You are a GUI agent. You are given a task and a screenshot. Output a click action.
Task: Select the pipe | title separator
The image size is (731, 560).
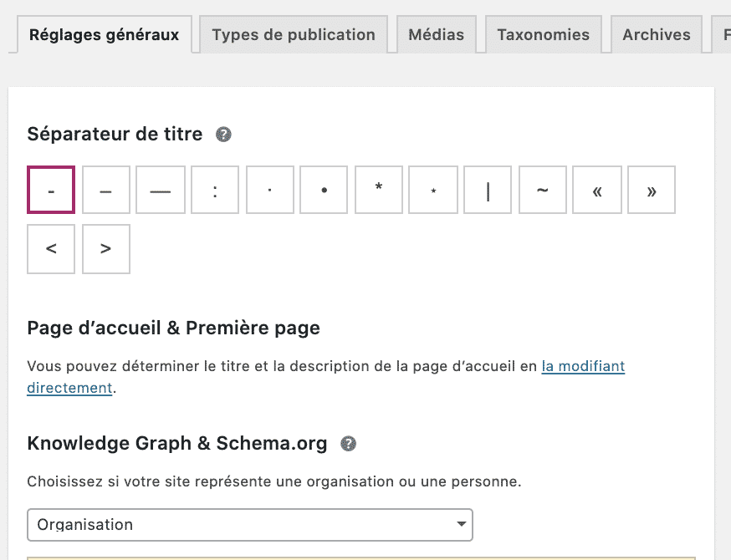(488, 190)
